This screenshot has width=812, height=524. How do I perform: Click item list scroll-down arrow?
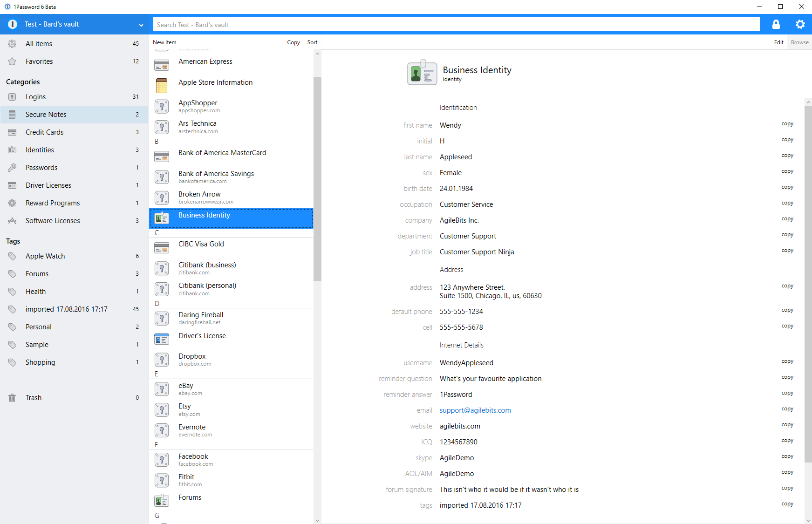pyautogui.click(x=317, y=521)
